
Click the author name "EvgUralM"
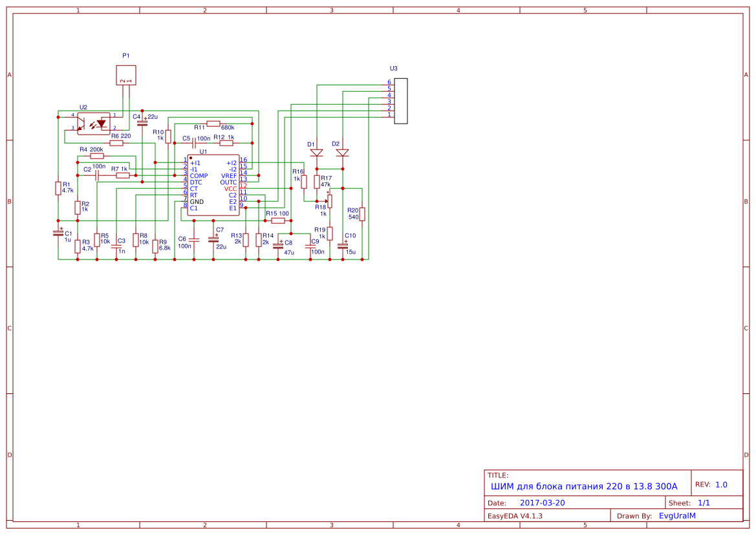point(677,516)
